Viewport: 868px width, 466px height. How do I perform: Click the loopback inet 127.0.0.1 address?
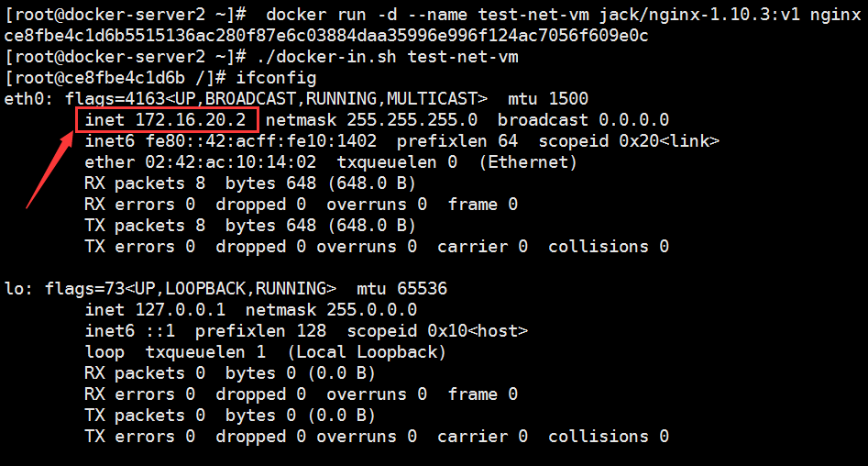click(x=155, y=310)
